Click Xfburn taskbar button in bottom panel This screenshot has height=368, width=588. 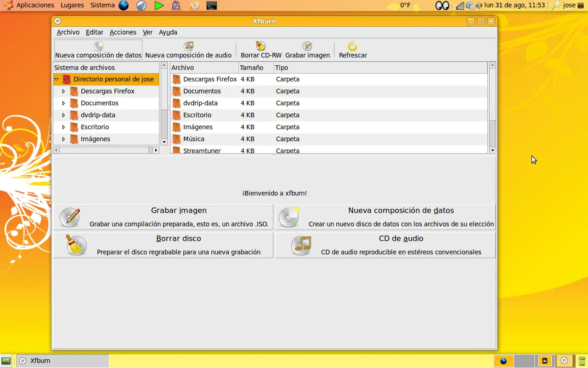pos(62,361)
